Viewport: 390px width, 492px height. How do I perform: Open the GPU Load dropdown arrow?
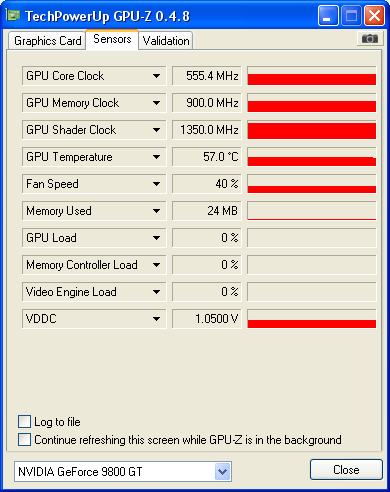pyautogui.click(x=156, y=238)
